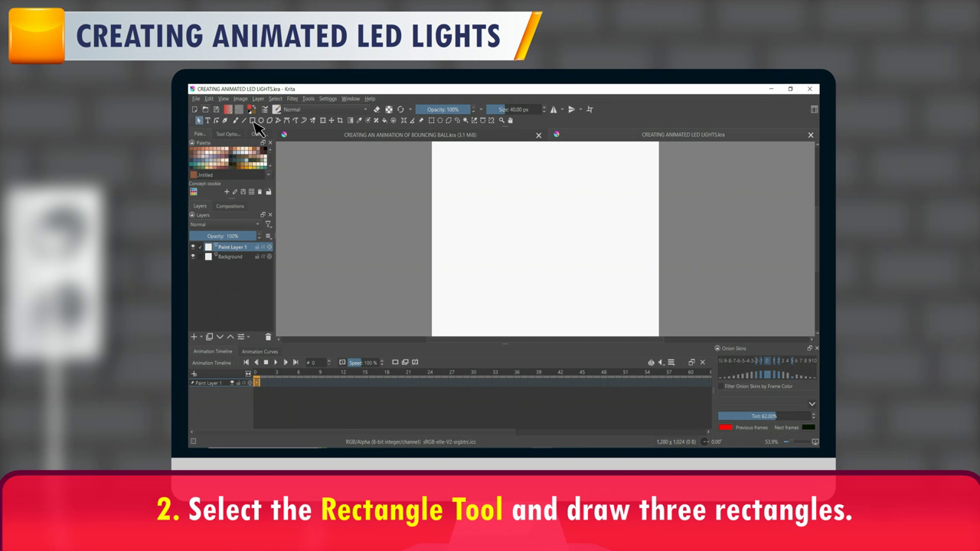This screenshot has height=551, width=980.
Task: Duplicate the layer in Layers panel
Action: 209,337
